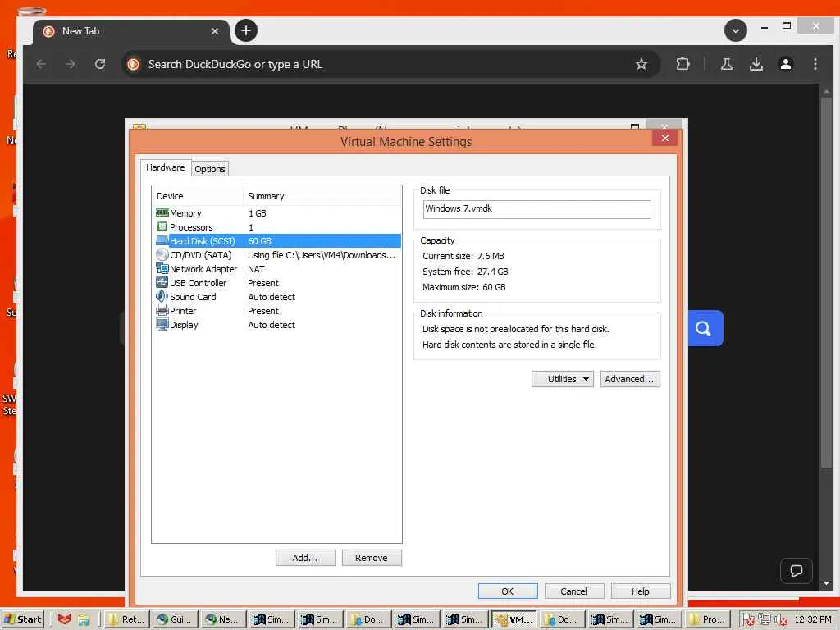840x630 pixels.
Task: Click Cancel in Virtual Machine Settings
Action: coord(573,591)
